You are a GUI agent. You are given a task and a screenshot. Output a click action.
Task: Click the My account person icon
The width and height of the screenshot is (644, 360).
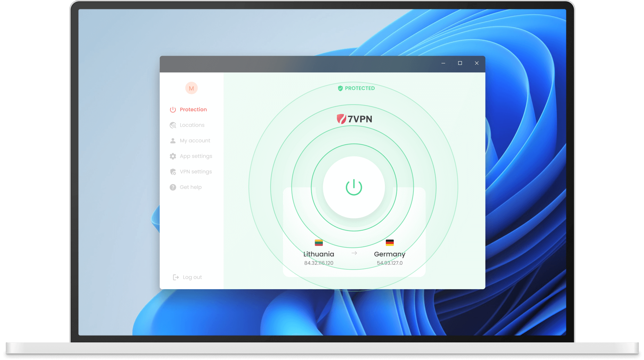173,141
